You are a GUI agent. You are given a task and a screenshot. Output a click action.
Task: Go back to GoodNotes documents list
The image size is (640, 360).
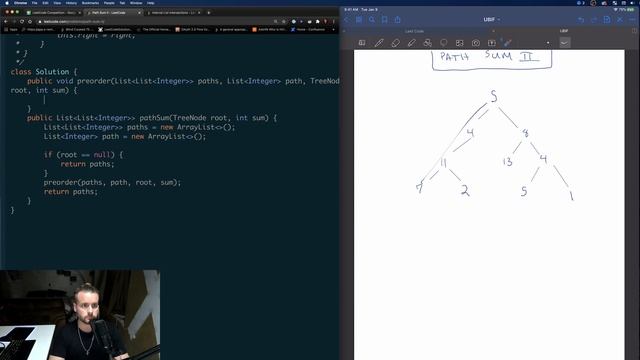click(347, 20)
